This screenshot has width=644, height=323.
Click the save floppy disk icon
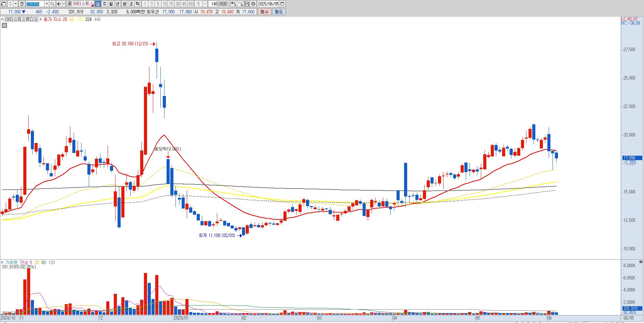pos(247,4)
